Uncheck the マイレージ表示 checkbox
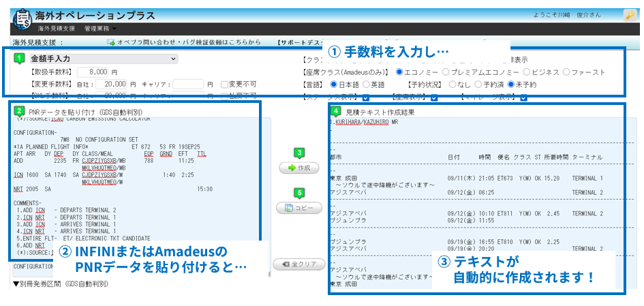The height and width of the screenshot is (306, 644). [523, 97]
